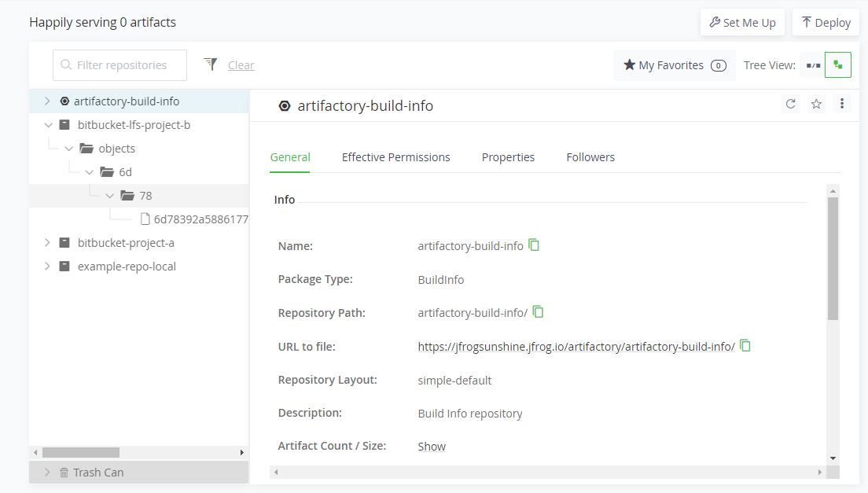Screen dimensions: 868x493
Task: Click the 78 folder icon
Action: click(x=127, y=195)
